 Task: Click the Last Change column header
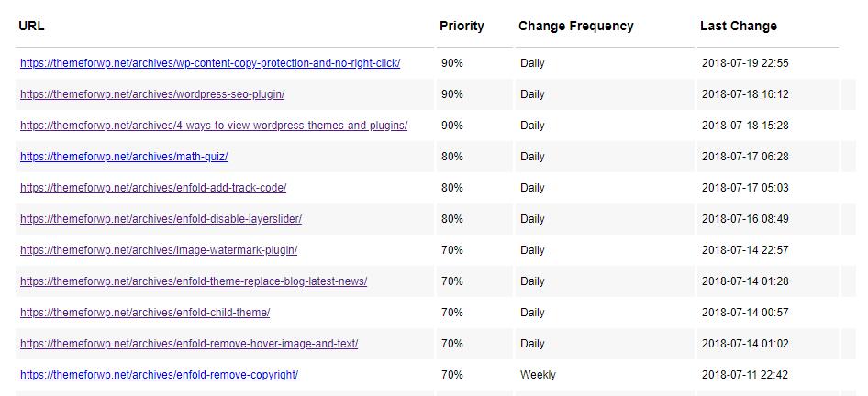(738, 26)
